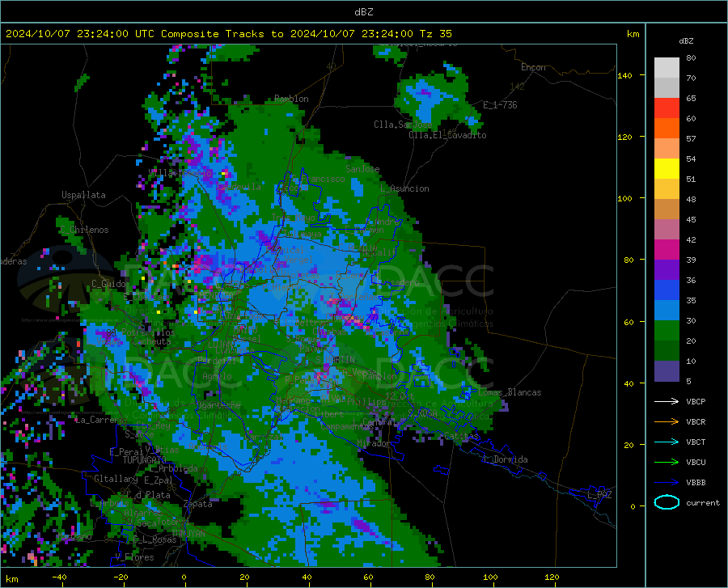This screenshot has height=588, width=728.
Task: Choose the green 20–30 dBZ legend swatch
Action: pyautogui.click(x=667, y=331)
